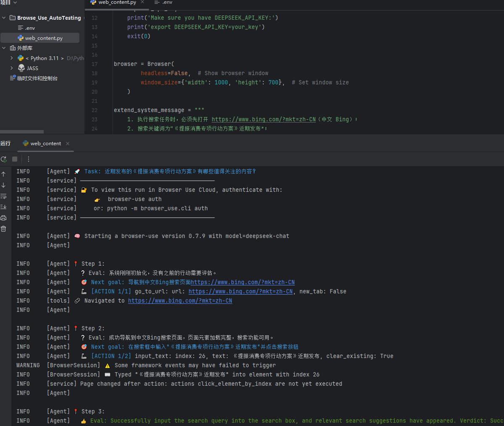The height and width of the screenshot is (426, 504).
Task: Click the 'Typed' BrowserSession log line
Action: [x=217, y=375]
